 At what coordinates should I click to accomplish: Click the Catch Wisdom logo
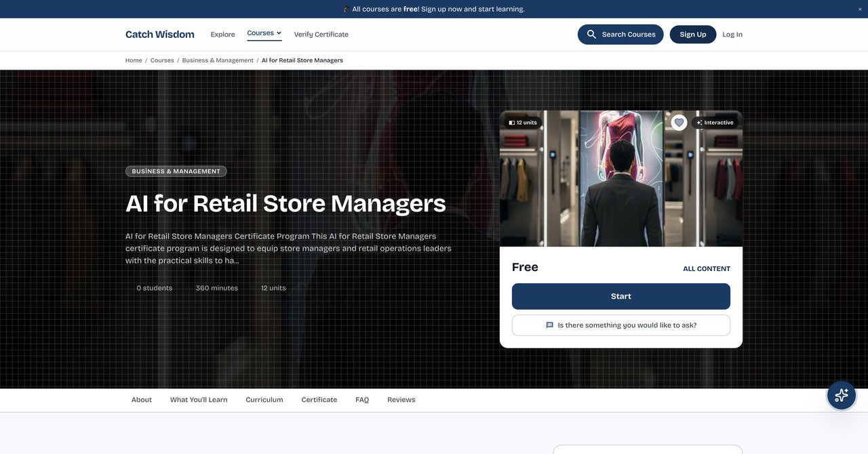160,35
